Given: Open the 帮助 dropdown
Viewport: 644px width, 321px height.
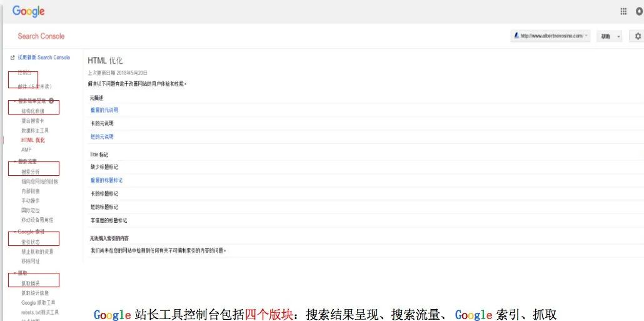Looking at the screenshot, I should (x=609, y=36).
